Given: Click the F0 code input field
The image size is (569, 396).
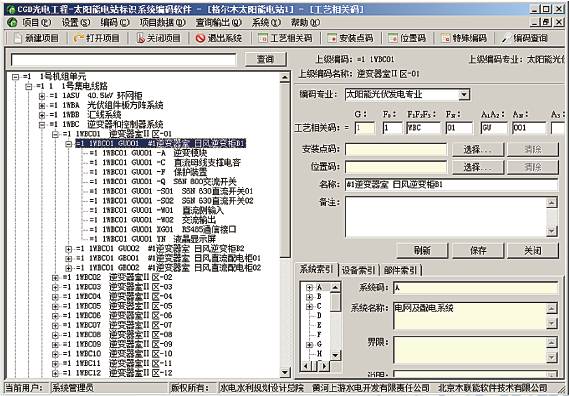Looking at the screenshot, I should (393, 128).
